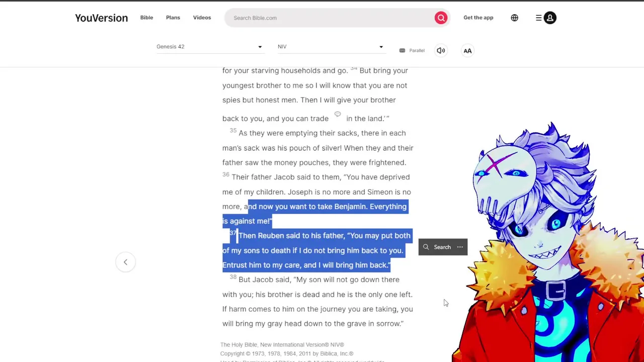The image size is (644, 362).
Task: Click 'The Holy Bible, New International Version' copyright line
Action: pyautogui.click(x=282, y=344)
